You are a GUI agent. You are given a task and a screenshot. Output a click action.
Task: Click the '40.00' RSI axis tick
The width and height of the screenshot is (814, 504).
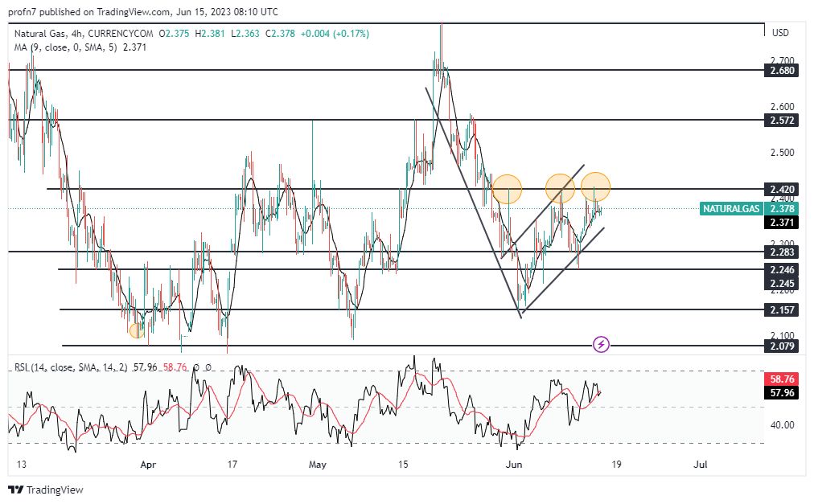coord(783,424)
